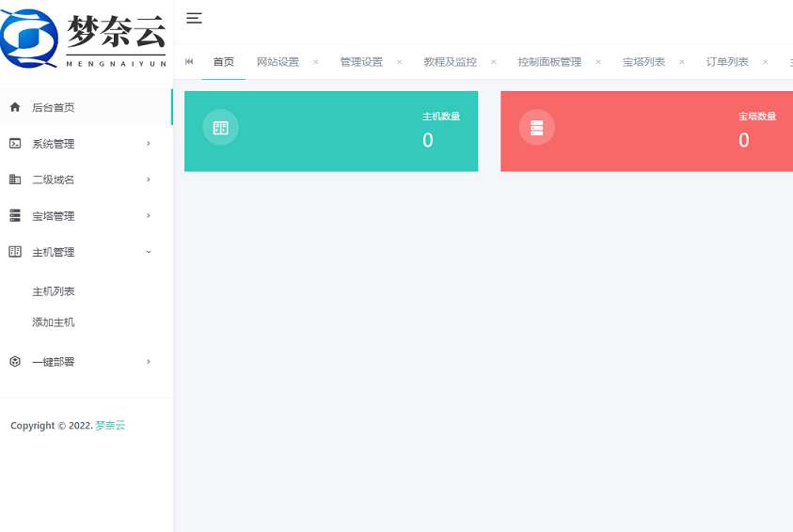Click the home icon beside 后台首页
793x532 pixels.
coord(15,107)
